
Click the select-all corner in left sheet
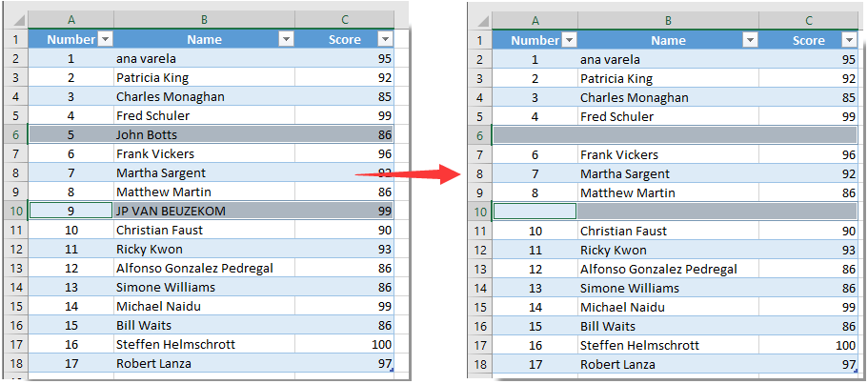14,18
